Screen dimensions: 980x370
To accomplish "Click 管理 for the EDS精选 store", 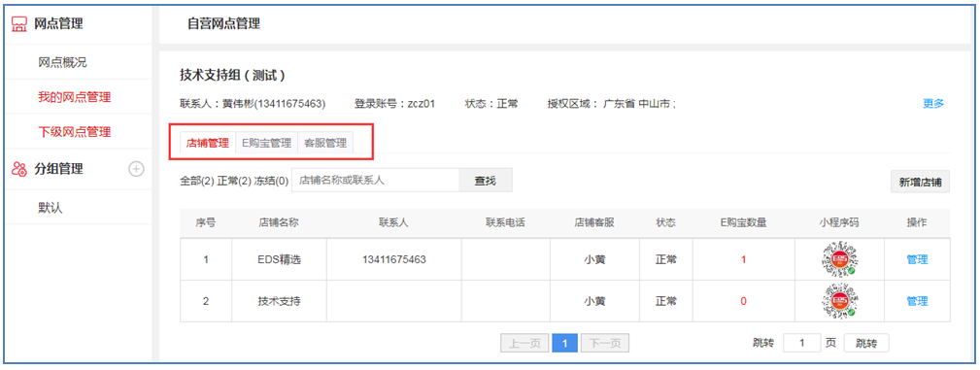I will pyautogui.click(x=917, y=260).
